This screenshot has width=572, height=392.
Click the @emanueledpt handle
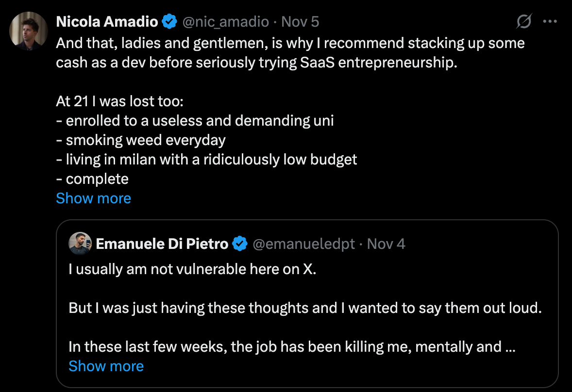point(304,243)
